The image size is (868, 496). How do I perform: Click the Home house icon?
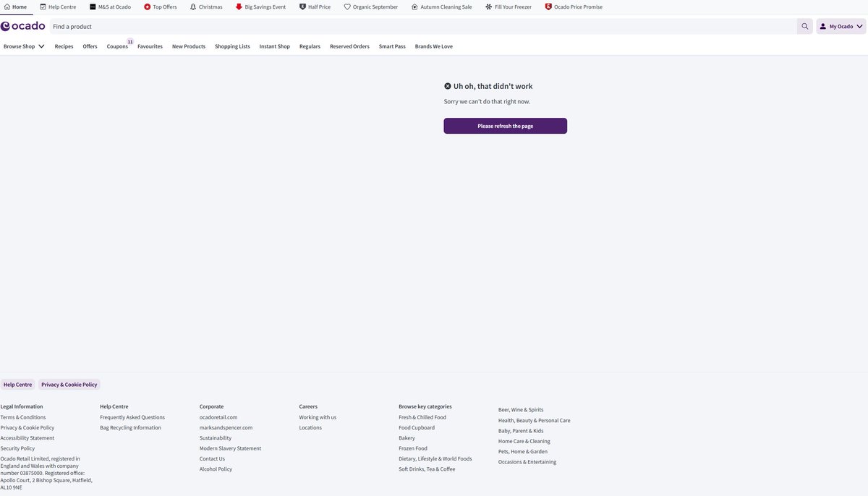pos(7,7)
